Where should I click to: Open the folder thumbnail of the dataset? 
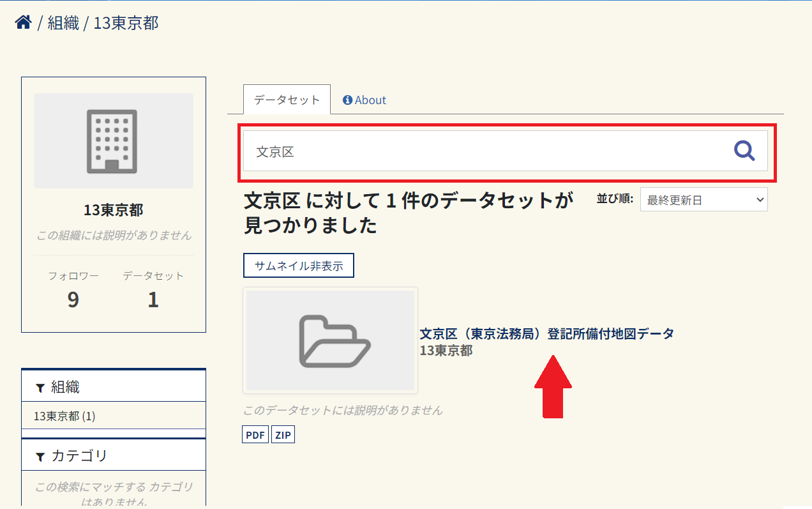pyautogui.click(x=330, y=340)
